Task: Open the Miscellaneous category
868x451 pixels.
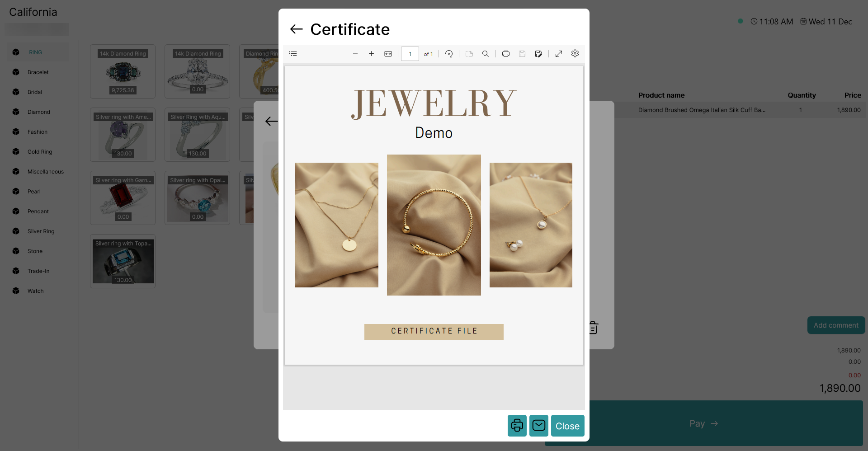Action: pos(38,172)
